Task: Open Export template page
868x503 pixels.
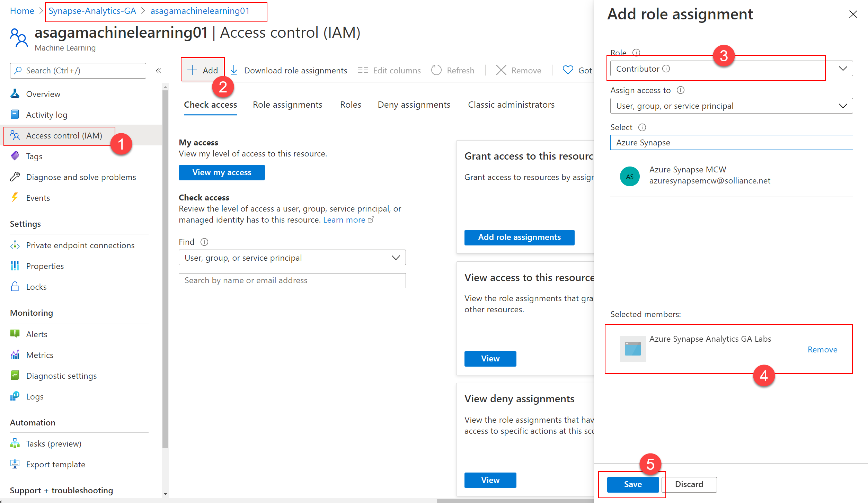Action: tap(55, 464)
